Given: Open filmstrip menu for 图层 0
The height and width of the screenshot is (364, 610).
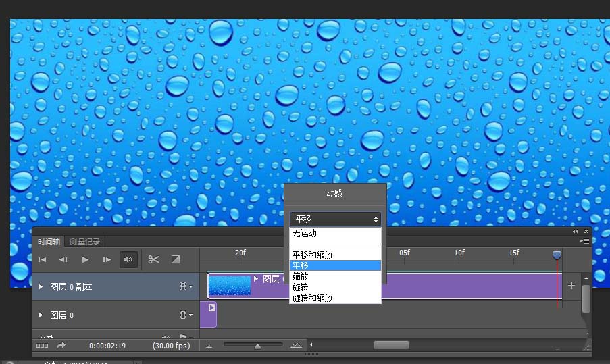Looking at the screenshot, I should tap(186, 315).
